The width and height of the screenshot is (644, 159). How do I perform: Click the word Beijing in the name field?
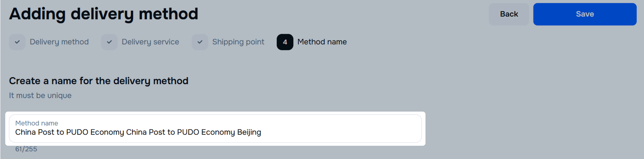(249, 132)
